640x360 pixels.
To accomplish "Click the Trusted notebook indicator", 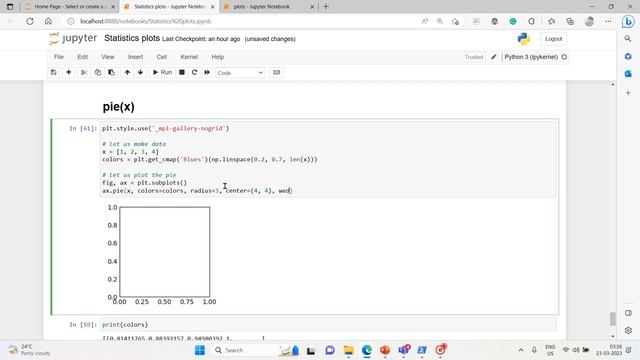I will click(473, 57).
